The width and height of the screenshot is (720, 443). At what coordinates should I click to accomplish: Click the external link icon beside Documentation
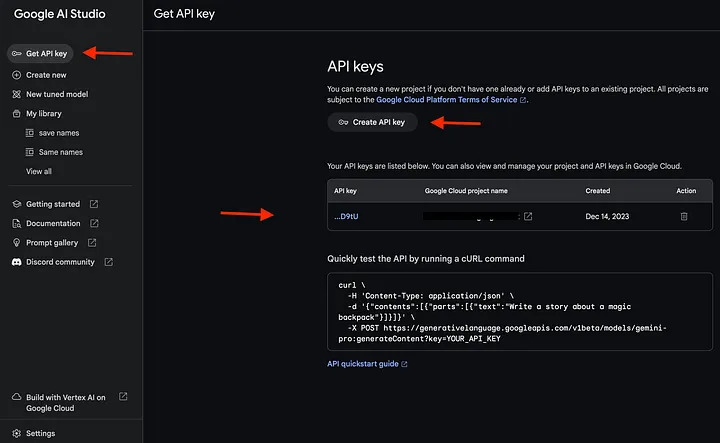click(x=94, y=223)
